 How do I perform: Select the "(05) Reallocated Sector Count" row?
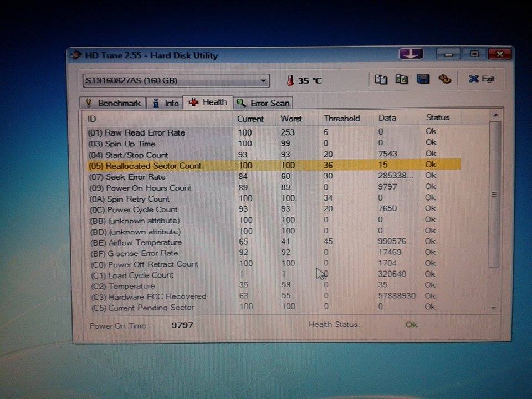point(273,165)
